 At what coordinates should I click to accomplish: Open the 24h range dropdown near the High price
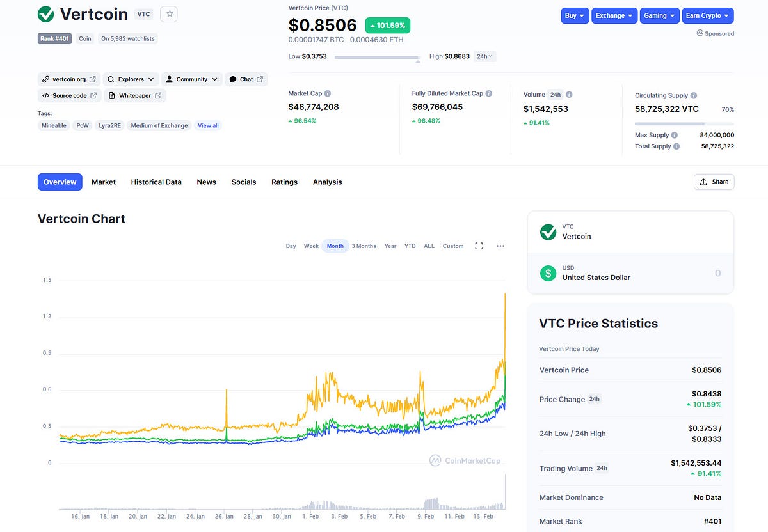pos(484,56)
